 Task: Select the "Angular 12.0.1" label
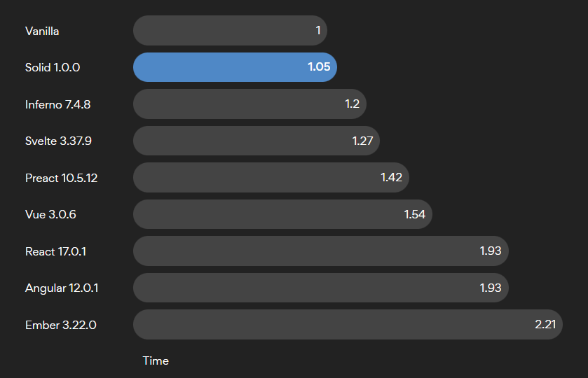[62, 288]
